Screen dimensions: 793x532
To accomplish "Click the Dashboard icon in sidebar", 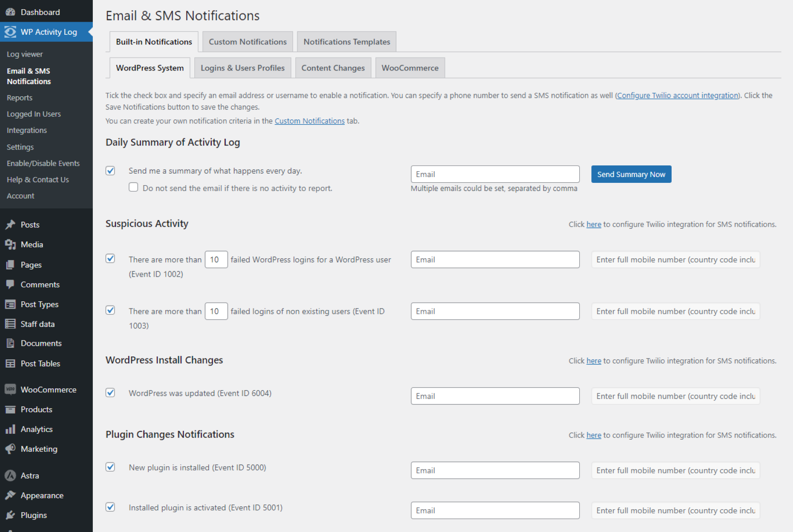I will coord(10,12).
